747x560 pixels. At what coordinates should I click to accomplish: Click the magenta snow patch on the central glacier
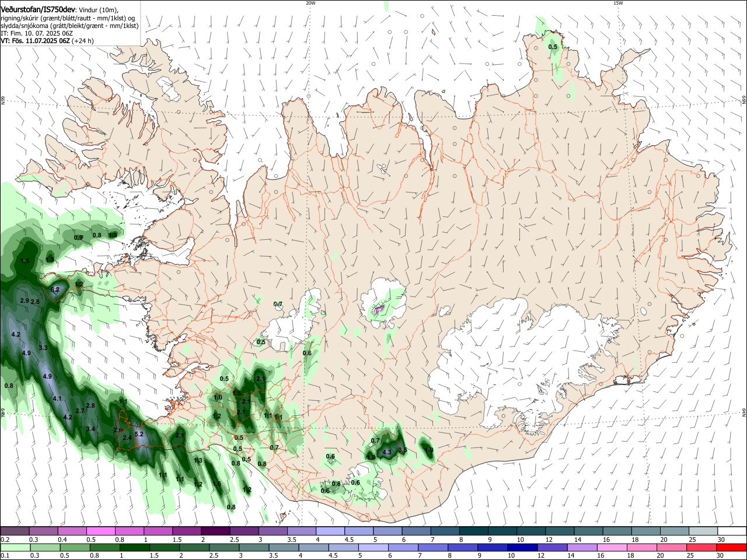click(379, 309)
